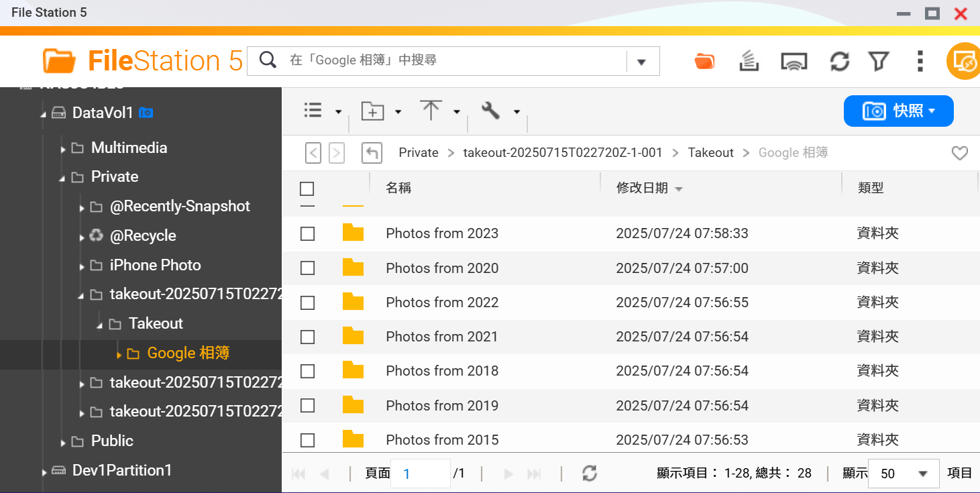
Task: Expand the @Recently-Snapshot tree node
Action: (x=81, y=208)
